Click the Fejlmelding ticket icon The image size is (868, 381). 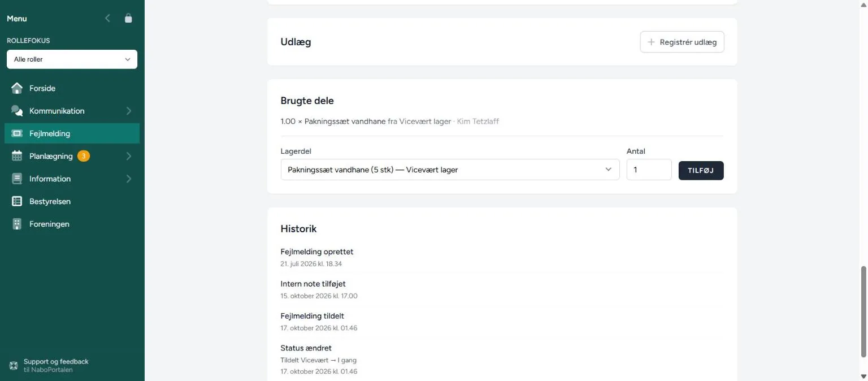[x=17, y=133]
